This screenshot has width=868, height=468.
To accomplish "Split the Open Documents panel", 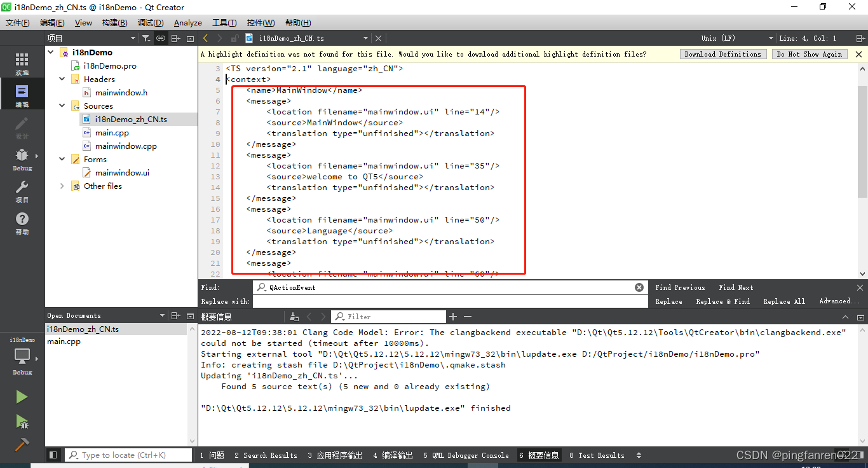I will point(176,316).
